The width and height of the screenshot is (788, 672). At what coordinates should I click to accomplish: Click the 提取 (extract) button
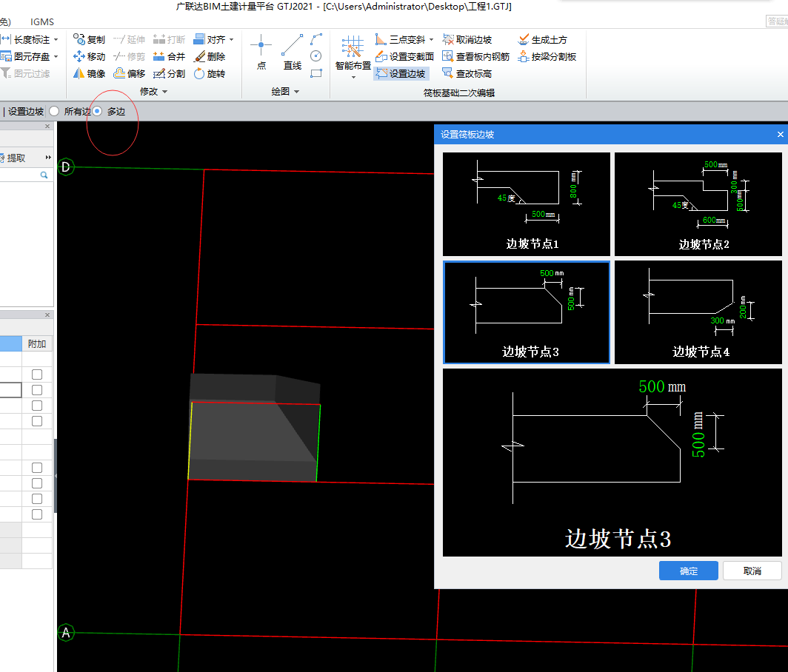pos(13,158)
